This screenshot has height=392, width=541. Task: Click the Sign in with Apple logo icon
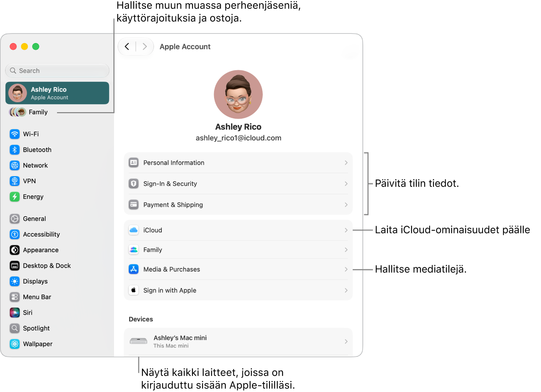tap(134, 290)
